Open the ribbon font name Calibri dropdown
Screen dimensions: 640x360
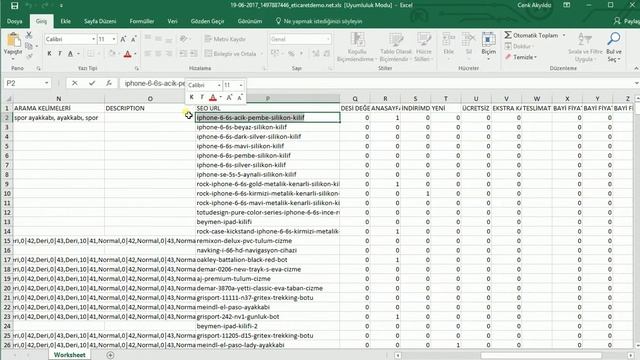[x=93, y=39]
